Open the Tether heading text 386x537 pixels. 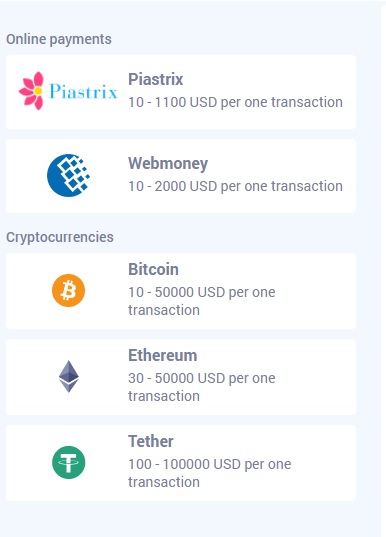tap(151, 441)
